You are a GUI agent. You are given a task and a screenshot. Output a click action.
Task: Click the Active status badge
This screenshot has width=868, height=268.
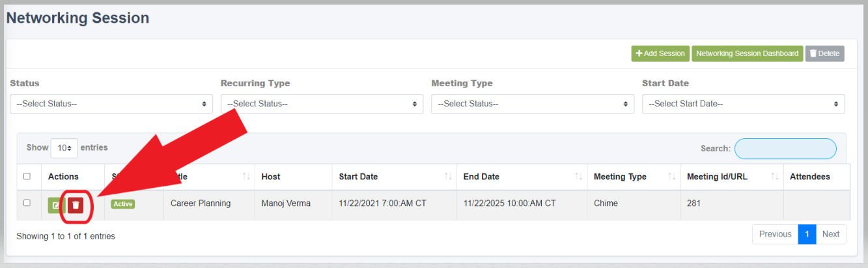122,204
